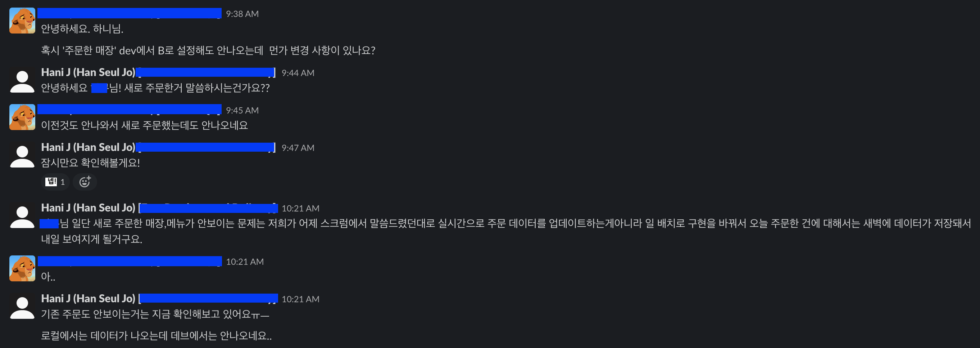Image resolution: width=980 pixels, height=348 pixels.
Task: Click 'Hani J (Han Seul Jo)' name at 9:47 AM
Action: 88,147
